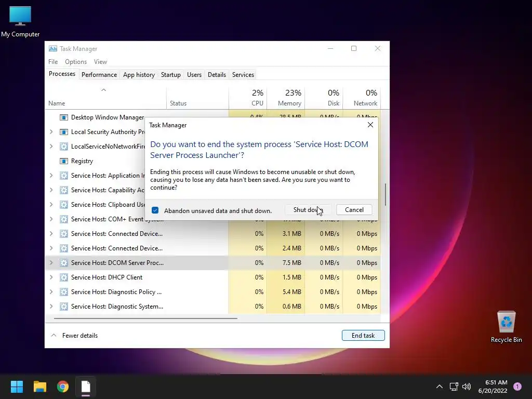Screen dimensions: 532x399
Task: Select Desktop Window Manager process icon
Action: [63, 117]
